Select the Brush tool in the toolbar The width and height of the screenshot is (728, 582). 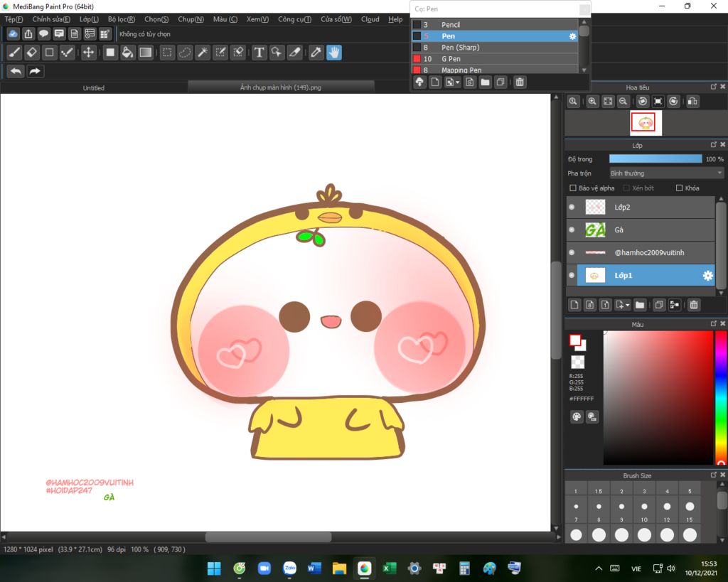(x=14, y=53)
